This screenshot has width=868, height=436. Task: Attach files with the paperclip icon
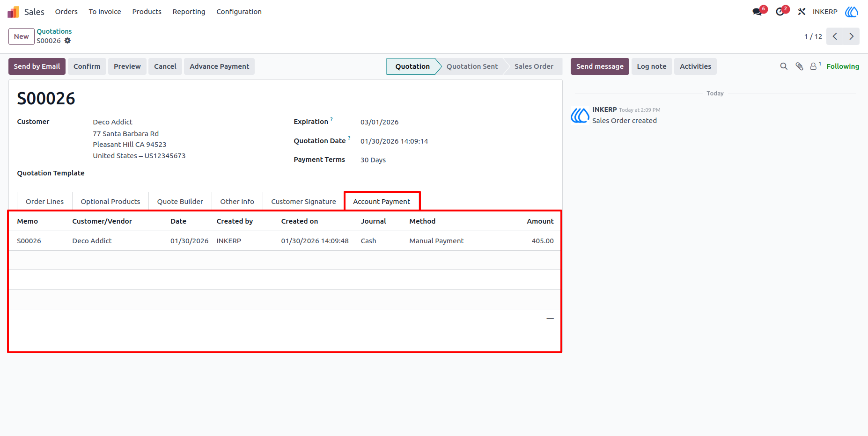click(799, 66)
